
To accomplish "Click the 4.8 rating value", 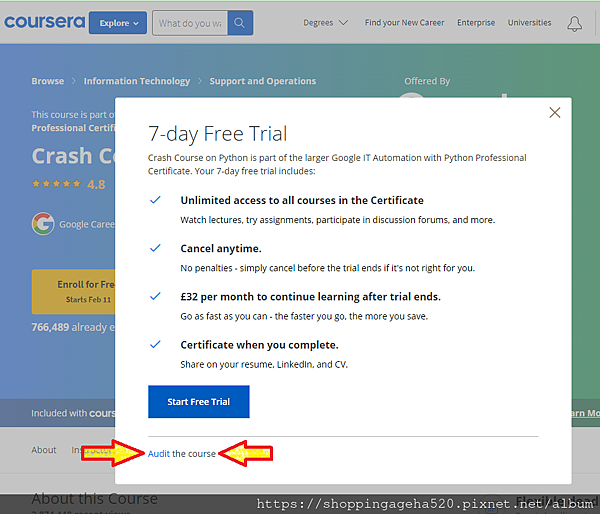I will click(96, 184).
